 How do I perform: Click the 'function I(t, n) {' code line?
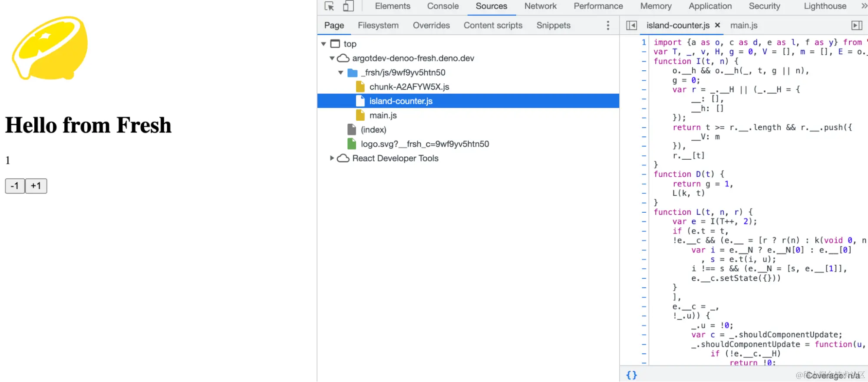(696, 61)
